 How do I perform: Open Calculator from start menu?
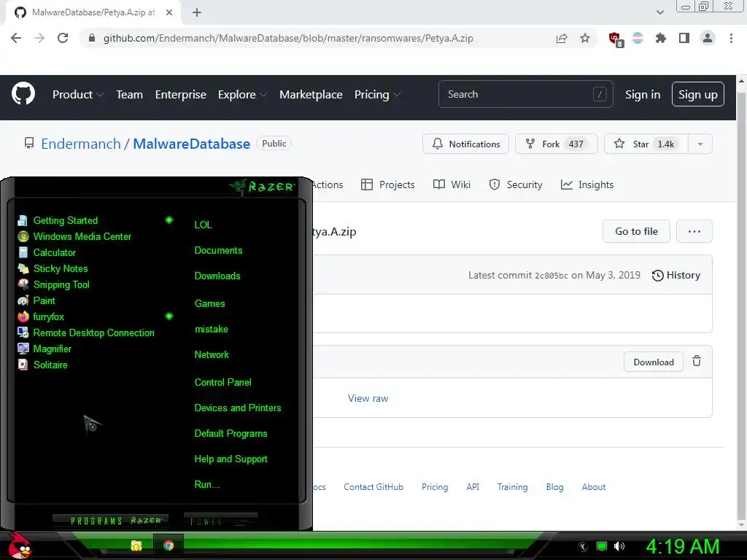[47, 253]
